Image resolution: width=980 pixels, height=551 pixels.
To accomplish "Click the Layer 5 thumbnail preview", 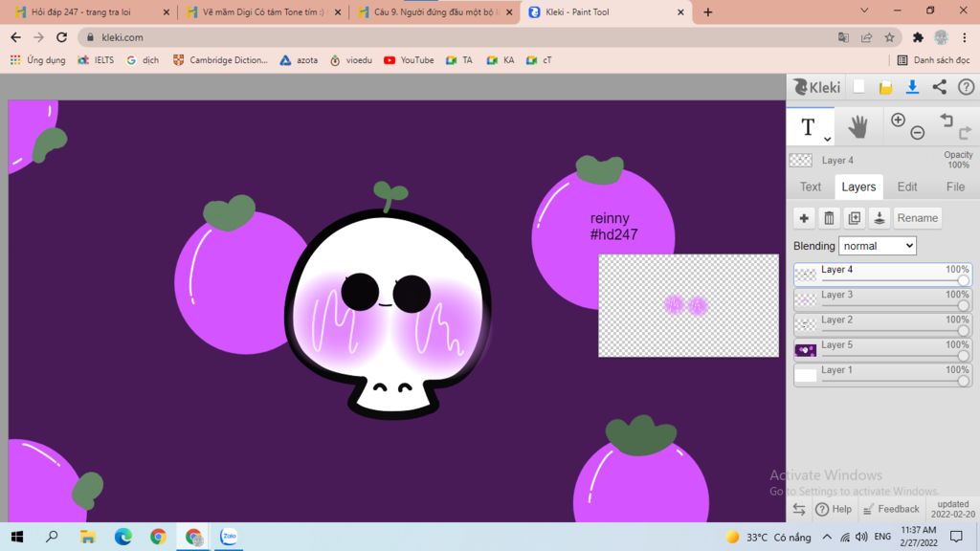I will 806,350.
